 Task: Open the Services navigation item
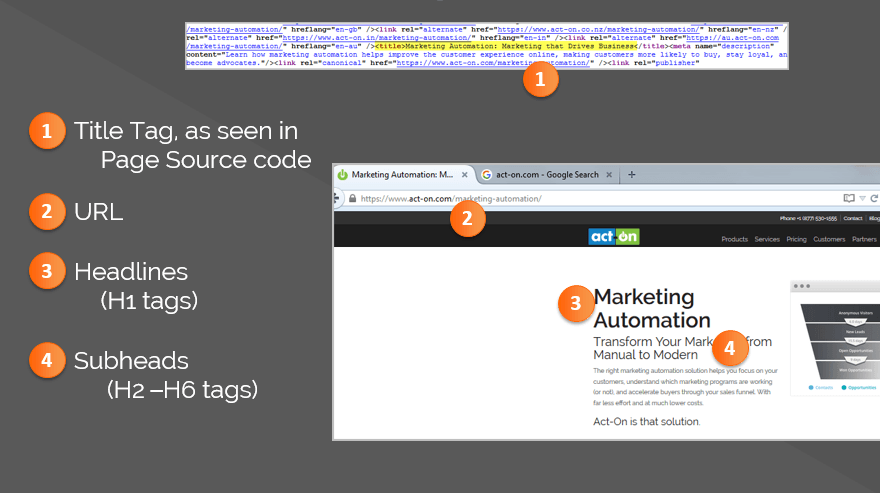(x=767, y=240)
